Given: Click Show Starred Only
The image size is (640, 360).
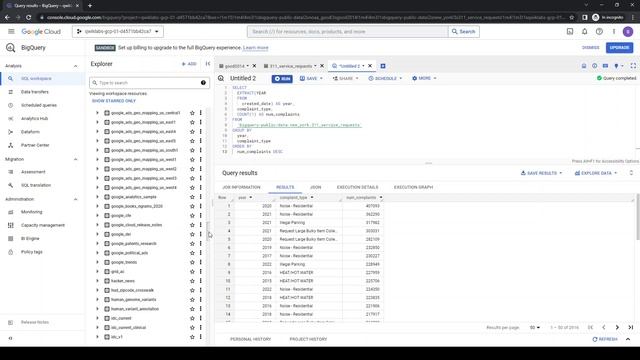Looking at the screenshot, I should (x=114, y=101).
